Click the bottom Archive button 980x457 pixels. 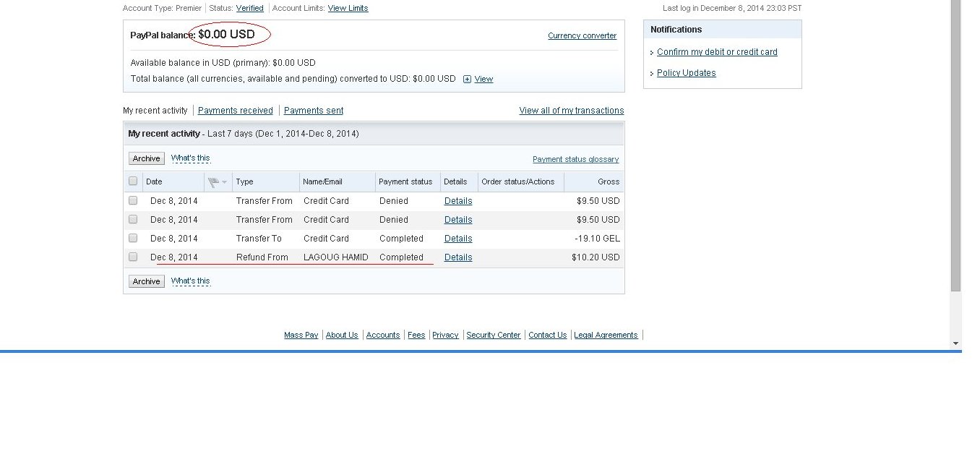(x=147, y=281)
